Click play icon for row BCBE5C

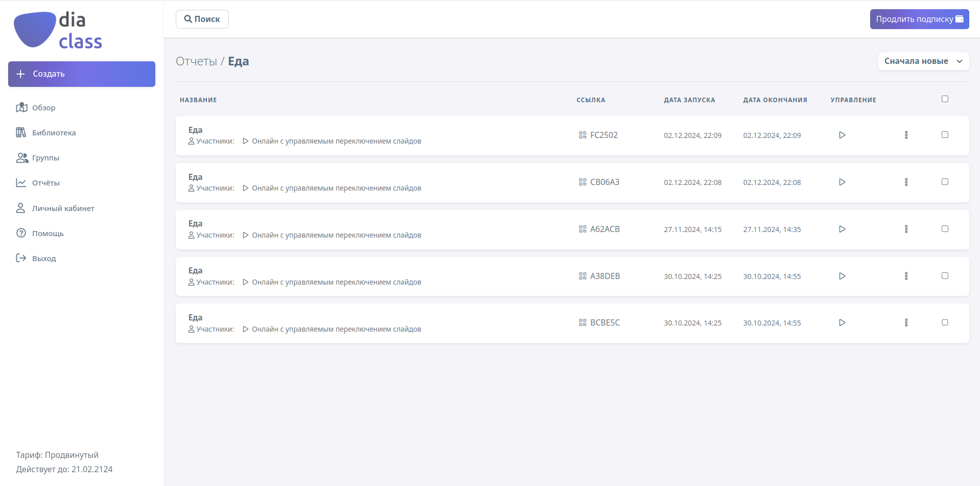[x=842, y=322]
